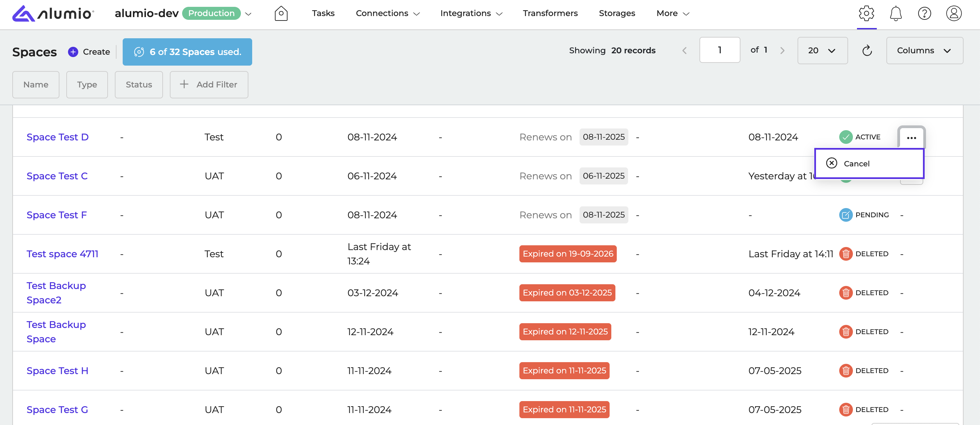
Task: Click Add Filter button
Action: click(208, 84)
